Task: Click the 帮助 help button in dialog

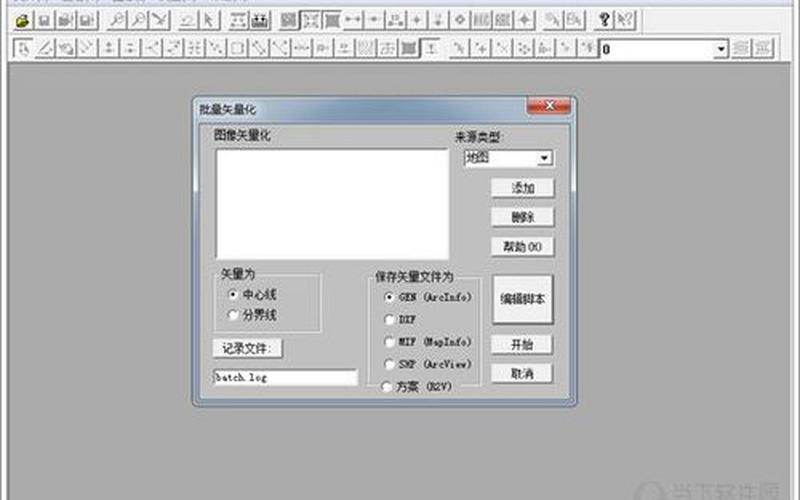Action: click(x=522, y=247)
